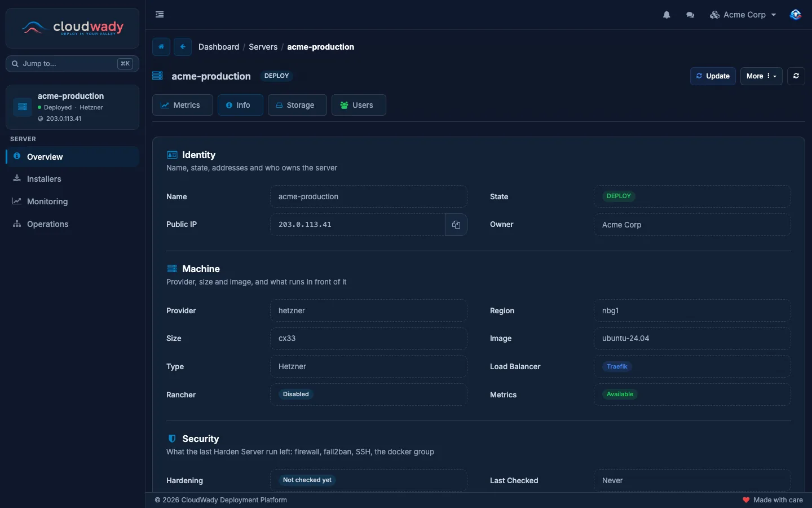Click the CloudWady logo
812x508 pixels.
(x=72, y=28)
